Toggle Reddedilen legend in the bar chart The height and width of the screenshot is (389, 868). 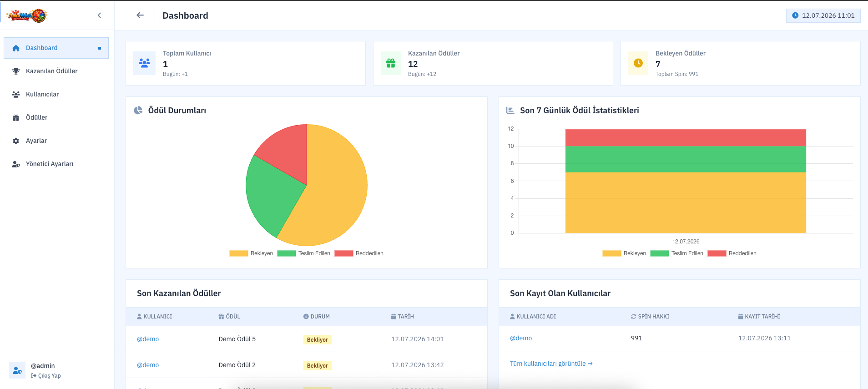[x=732, y=253]
